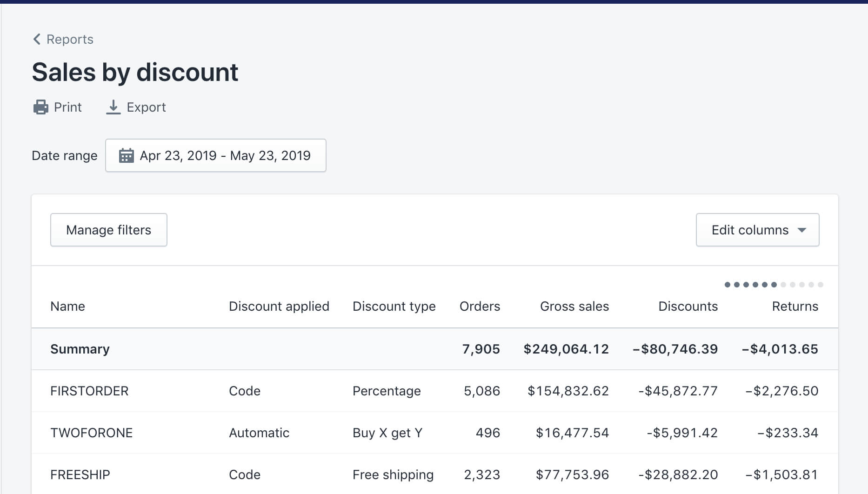Viewport: 868px width, 494px height.
Task: Click gross sales $77,753.96
Action: (x=572, y=474)
